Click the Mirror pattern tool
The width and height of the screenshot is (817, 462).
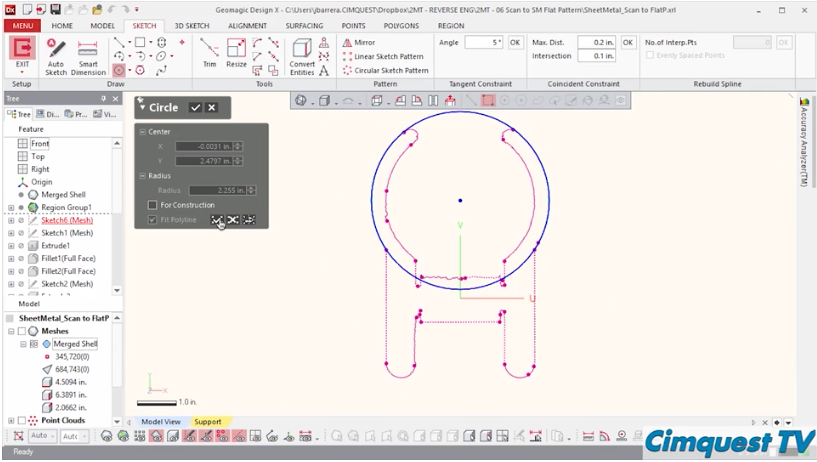click(359, 43)
